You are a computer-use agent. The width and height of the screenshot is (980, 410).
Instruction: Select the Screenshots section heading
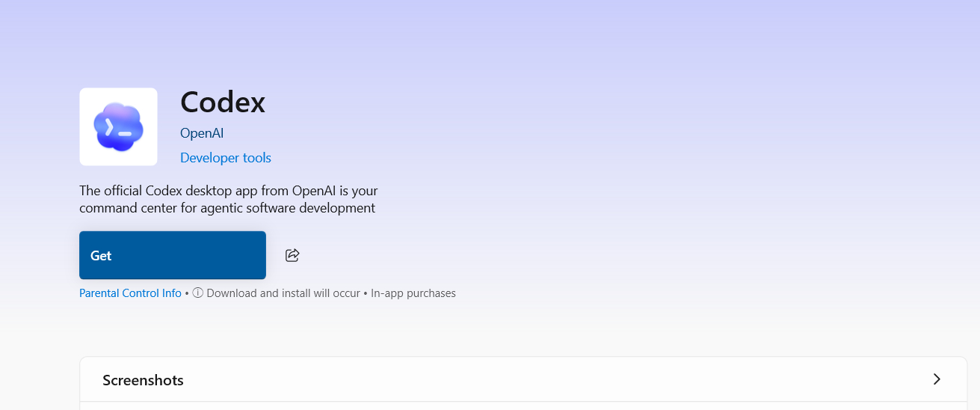pyautogui.click(x=143, y=380)
